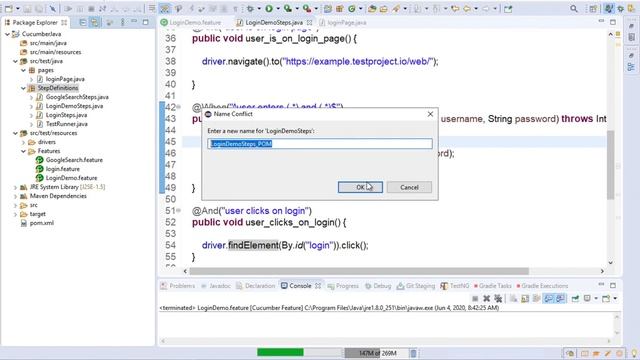The width and height of the screenshot is (640, 360).
Task: Collapse the Features folder
Action: [23, 151]
